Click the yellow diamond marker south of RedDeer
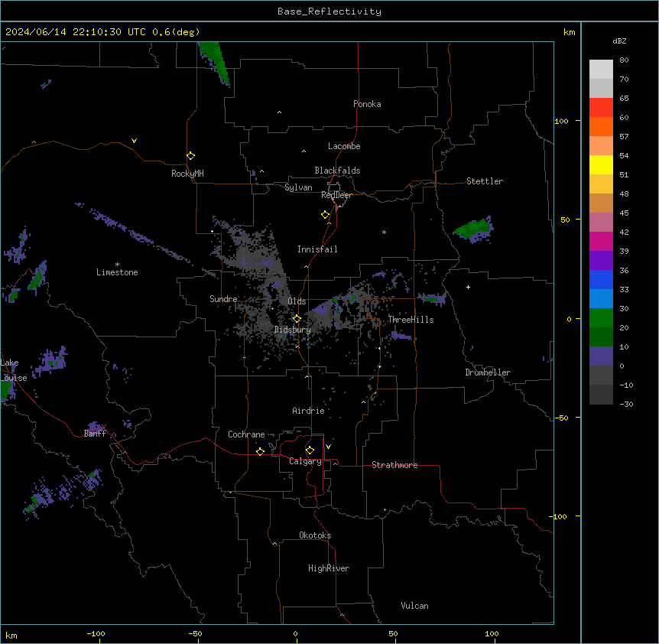The width and height of the screenshot is (659, 644). pyautogui.click(x=326, y=215)
